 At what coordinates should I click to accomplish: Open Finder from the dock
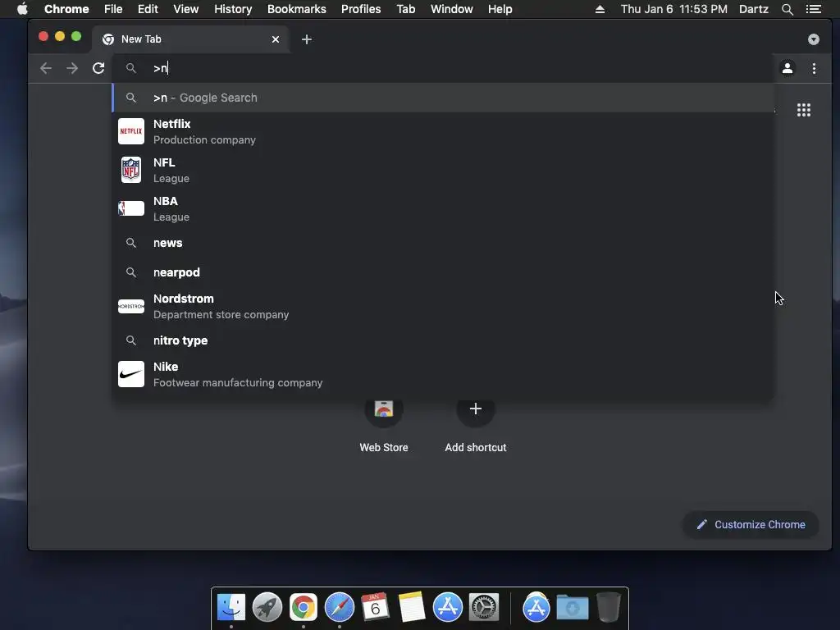231,607
